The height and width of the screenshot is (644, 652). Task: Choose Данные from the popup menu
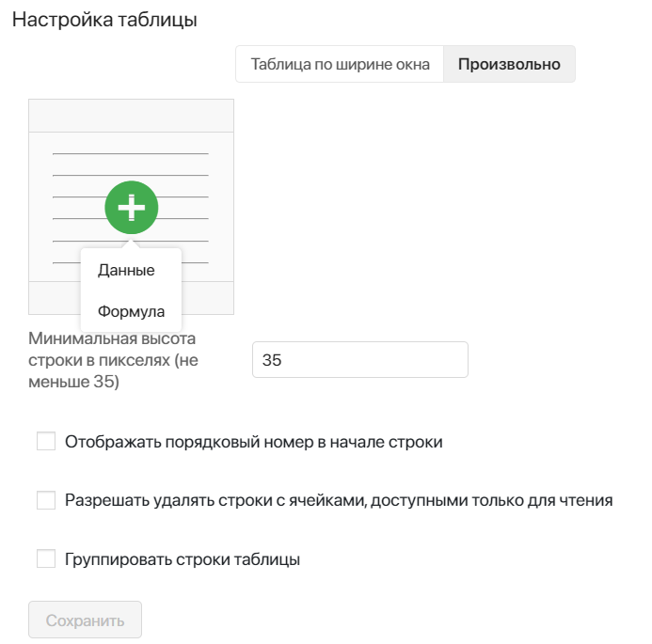click(126, 270)
